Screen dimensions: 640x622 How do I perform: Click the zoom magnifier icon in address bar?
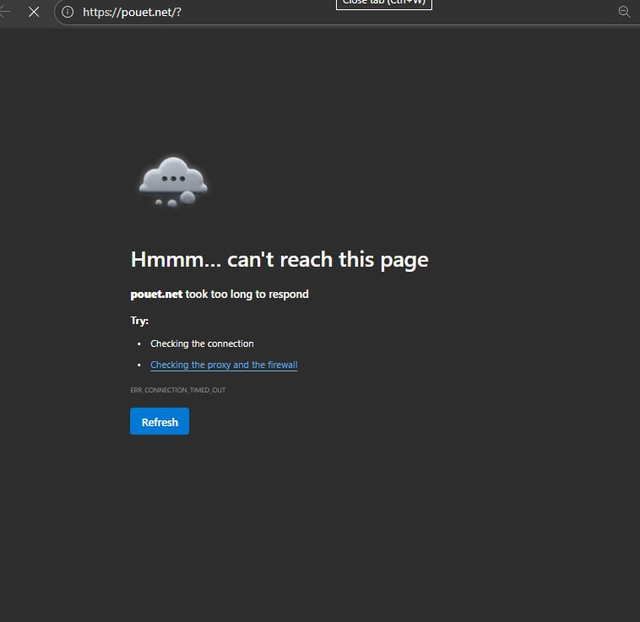(x=624, y=12)
